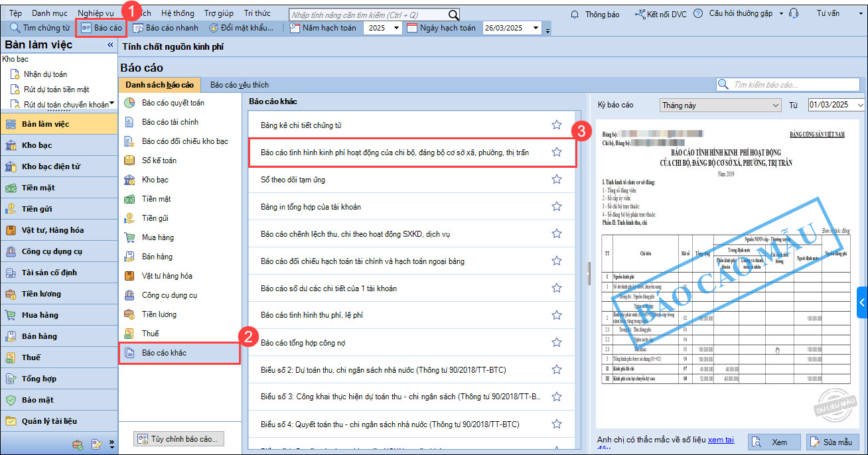Expand the Kỳ báo cáo period dropdown
Image resolution: width=868 pixels, height=455 pixels.
coord(776,105)
